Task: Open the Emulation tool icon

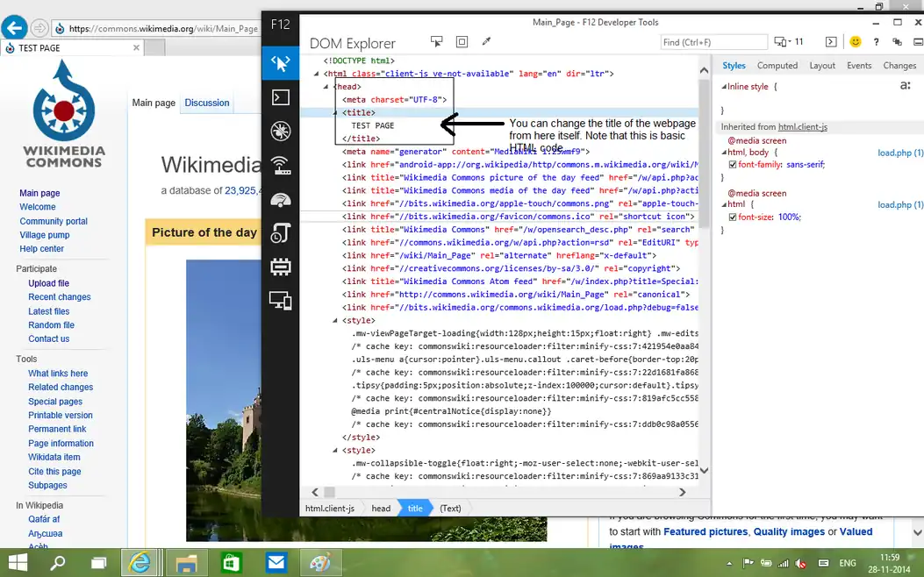Action: tap(280, 301)
